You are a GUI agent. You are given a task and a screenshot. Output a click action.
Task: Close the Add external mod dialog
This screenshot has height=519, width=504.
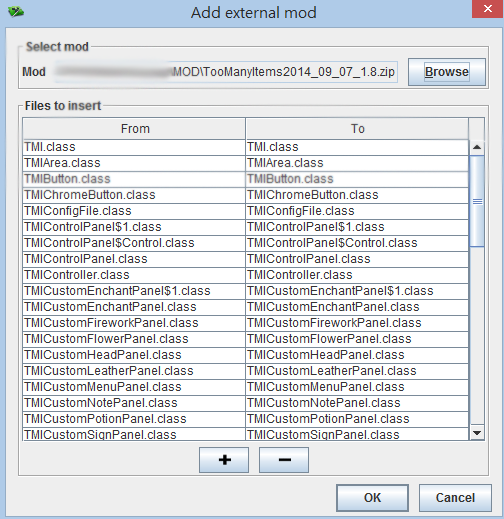tap(488, 9)
